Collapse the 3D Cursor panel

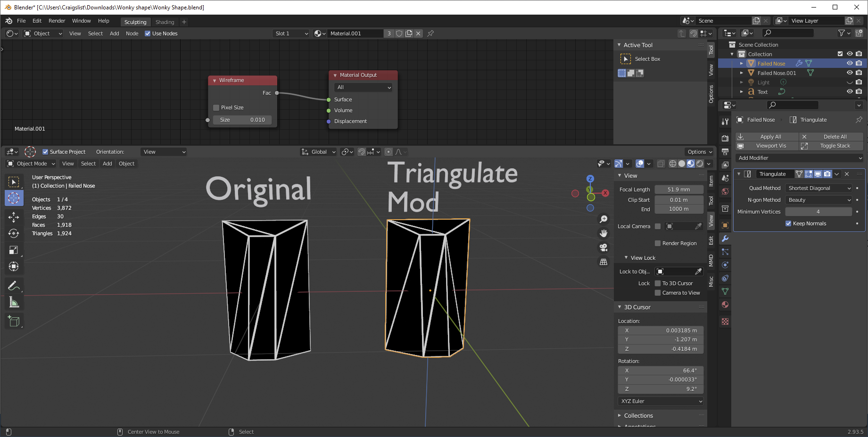click(637, 307)
